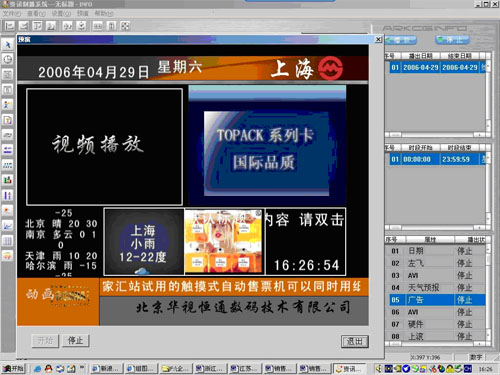The image size is (500, 375).
Task: Select row 03 AVI in element list
Action: pos(438,276)
